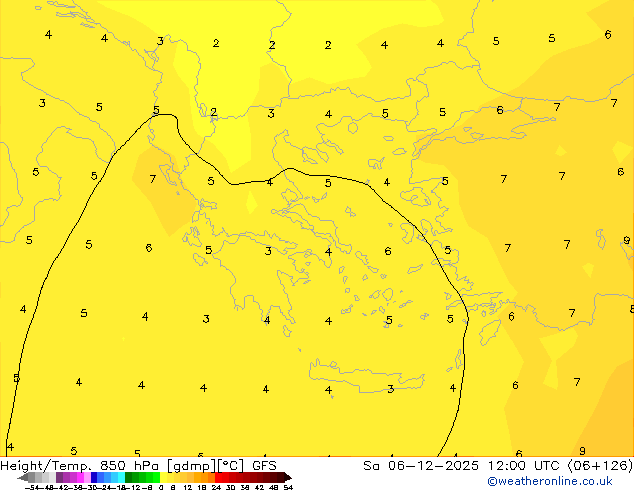Click the dark maroon right arrow end of legend
The image size is (634, 490).
click(x=288, y=477)
